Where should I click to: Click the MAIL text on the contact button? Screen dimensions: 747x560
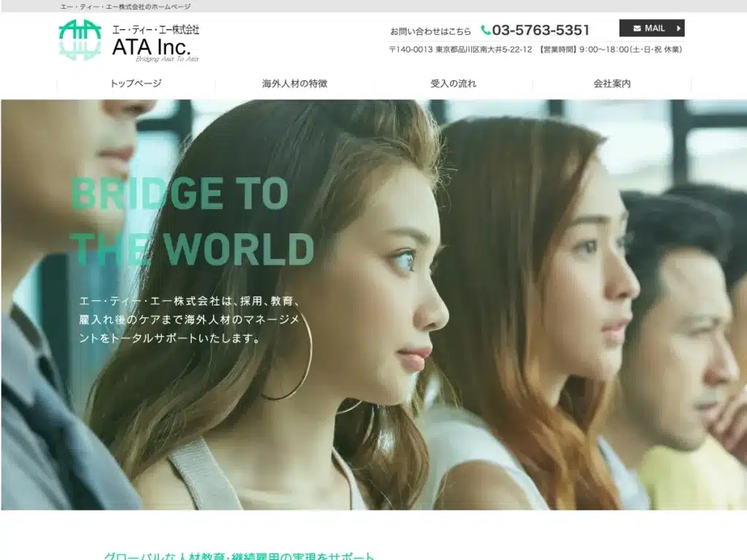click(654, 28)
